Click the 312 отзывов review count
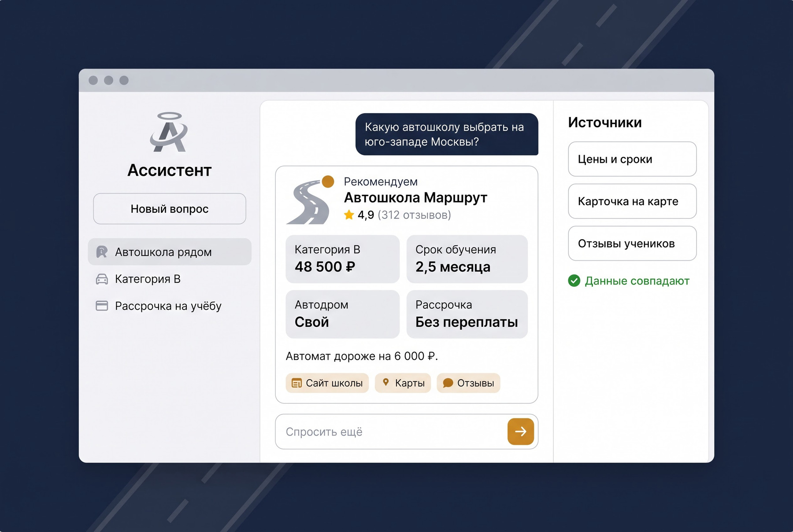 click(x=414, y=215)
